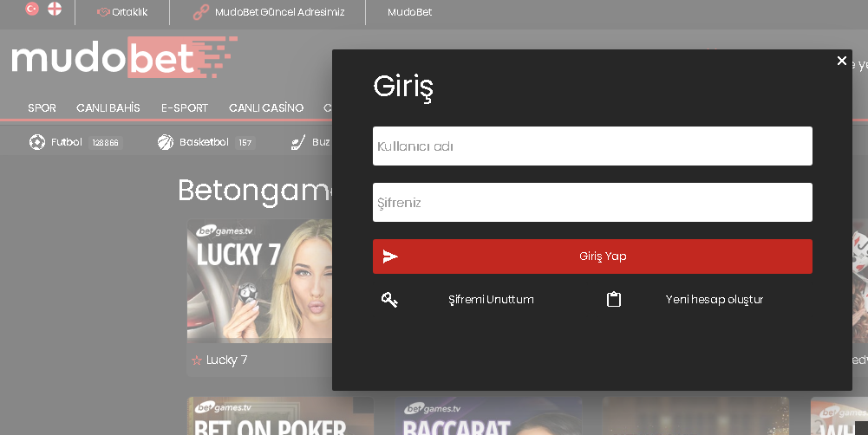Open the Bet On Poker thumbnail
Screen dimensions: 868x435
(x=280, y=416)
